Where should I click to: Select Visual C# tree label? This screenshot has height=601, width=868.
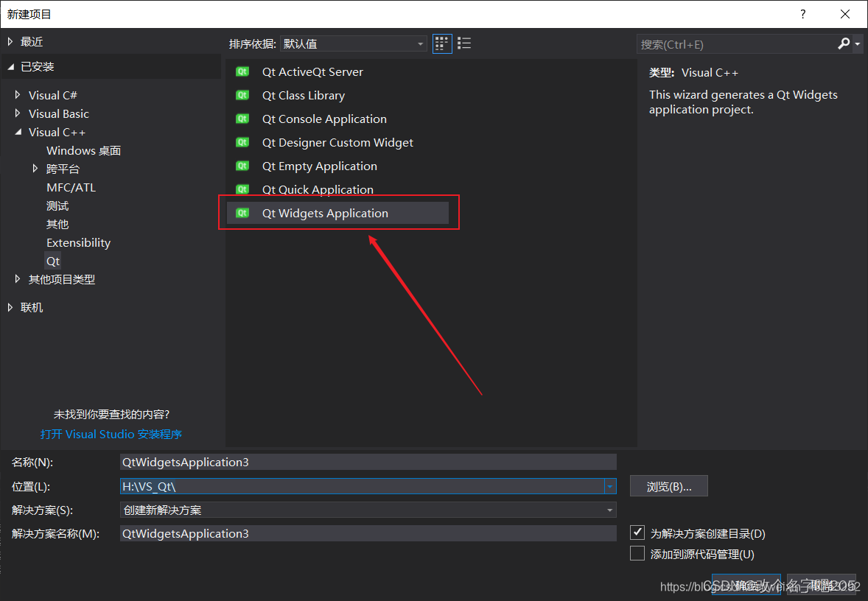(52, 95)
